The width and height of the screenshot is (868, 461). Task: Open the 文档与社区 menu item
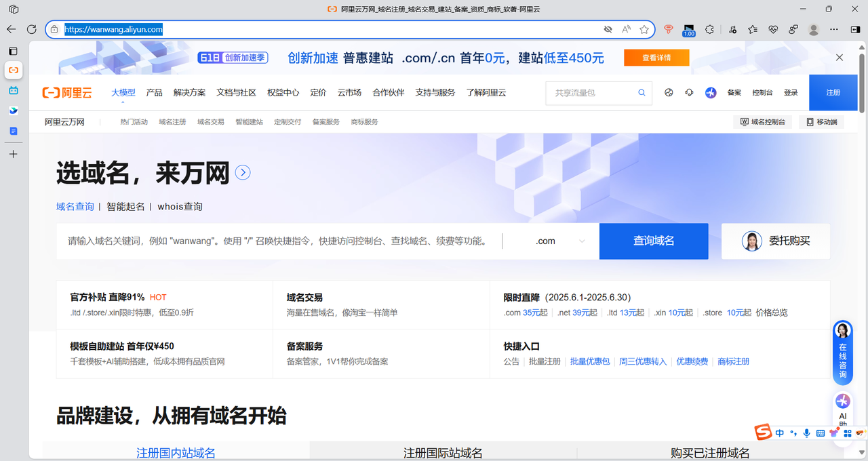236,93
